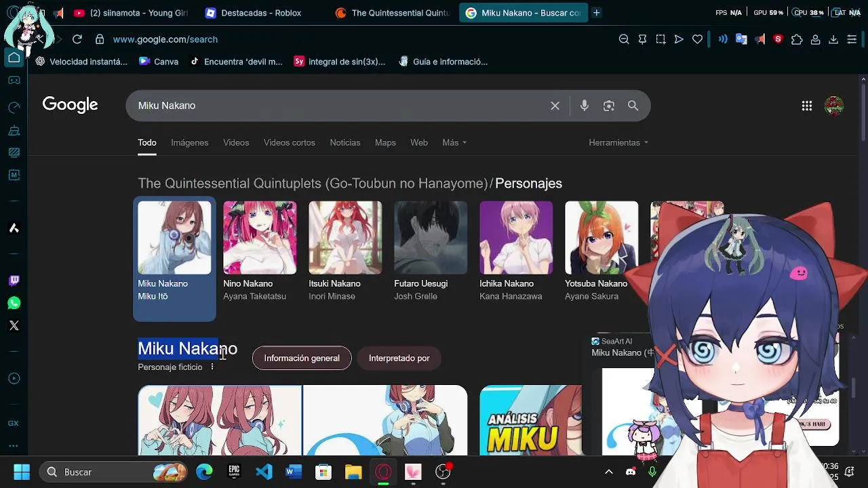Clear the search box with the X
This screenshot has height=488, width=868.
coord(555,106)
